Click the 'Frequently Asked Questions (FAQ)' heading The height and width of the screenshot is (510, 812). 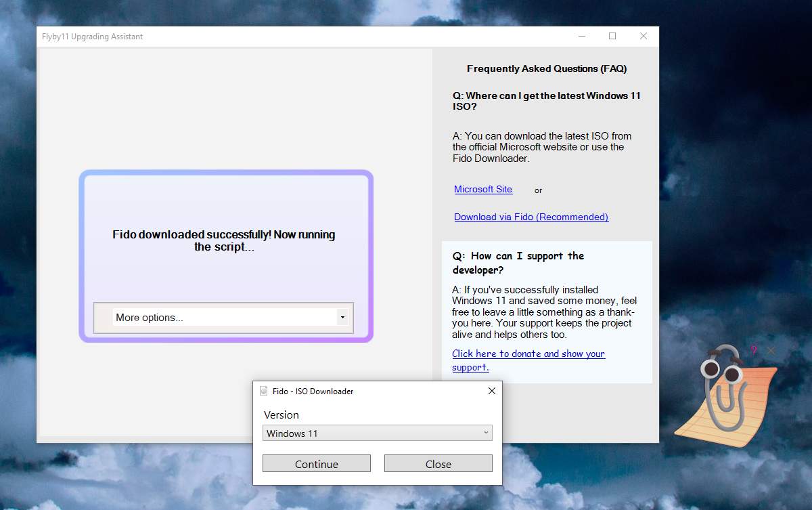coord(547,68)
